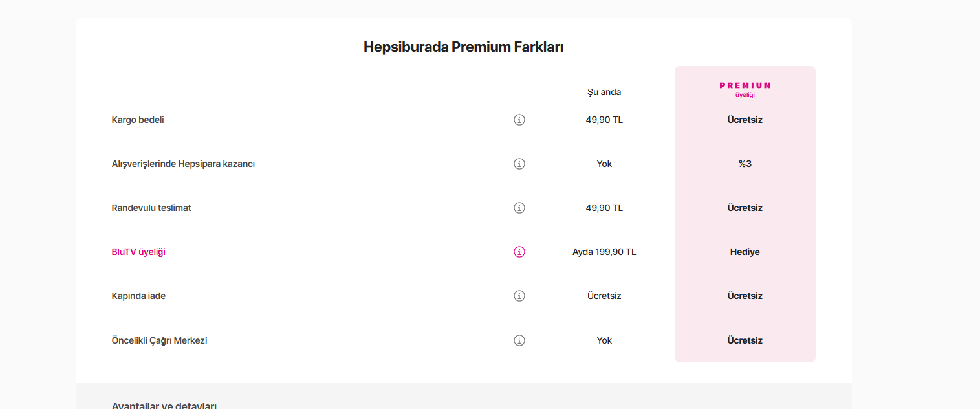The width and height of the screenshot is (980, 409).
Task: Click the Kargo bedeli row label
Action: (138, 120)
